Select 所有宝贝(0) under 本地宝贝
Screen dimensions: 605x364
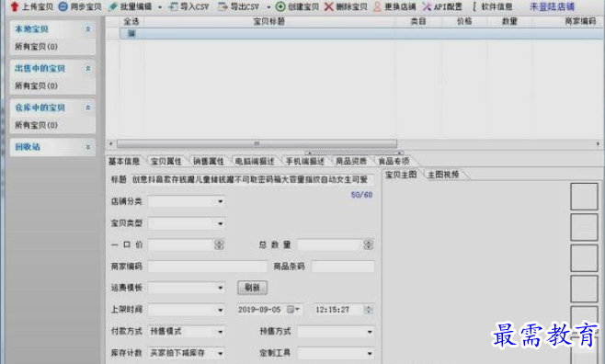point(36,47)
